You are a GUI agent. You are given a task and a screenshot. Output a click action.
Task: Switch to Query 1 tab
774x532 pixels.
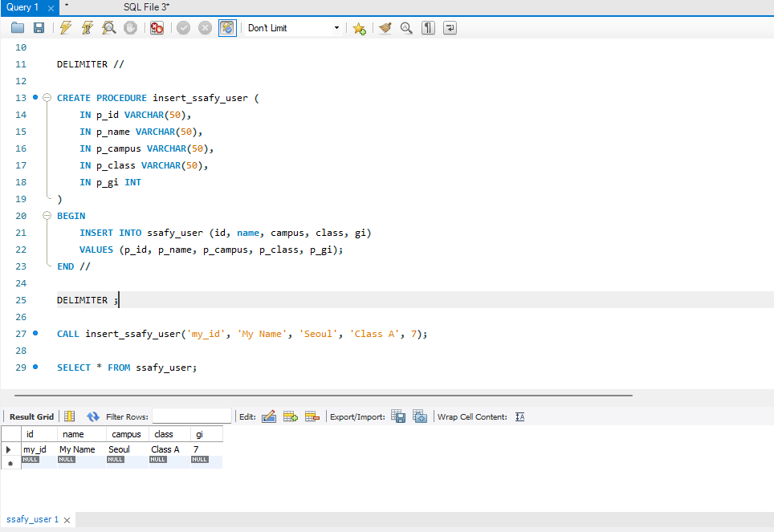point(22,7)
